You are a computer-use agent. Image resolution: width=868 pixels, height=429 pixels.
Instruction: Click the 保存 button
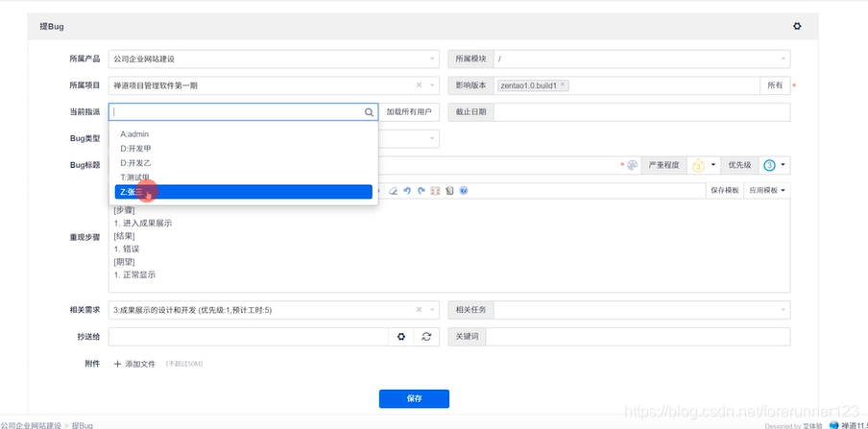point(414,398)
